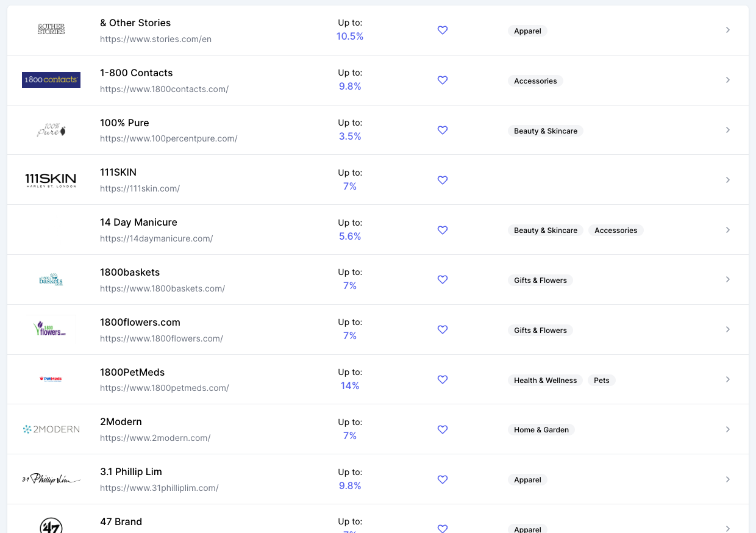This screenshot has height=533, width=756.
Task: Open the 1800flowers.com store name
Action: click(140, 322)
